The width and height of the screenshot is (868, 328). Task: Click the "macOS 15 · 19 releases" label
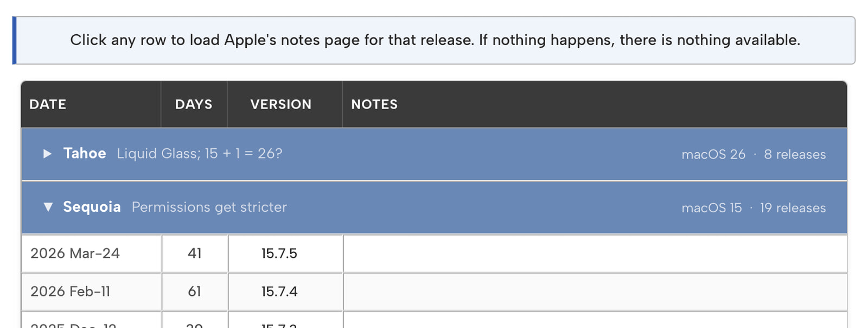753,207
